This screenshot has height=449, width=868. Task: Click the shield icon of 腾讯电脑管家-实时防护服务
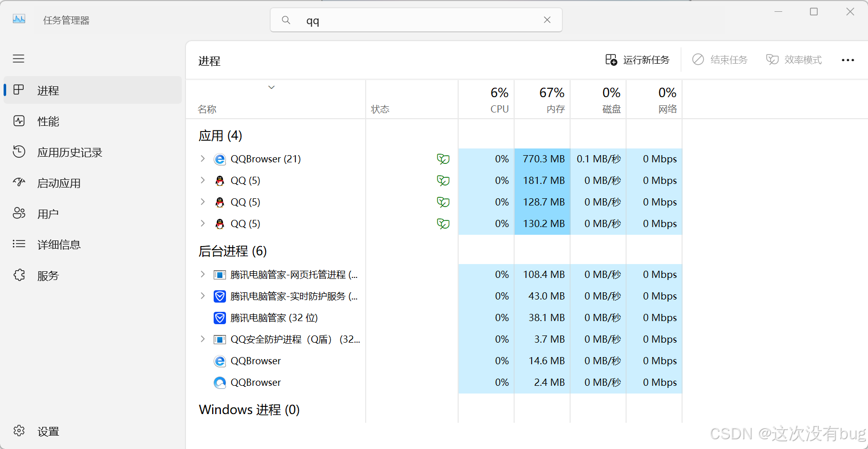(x=220, y=296)
